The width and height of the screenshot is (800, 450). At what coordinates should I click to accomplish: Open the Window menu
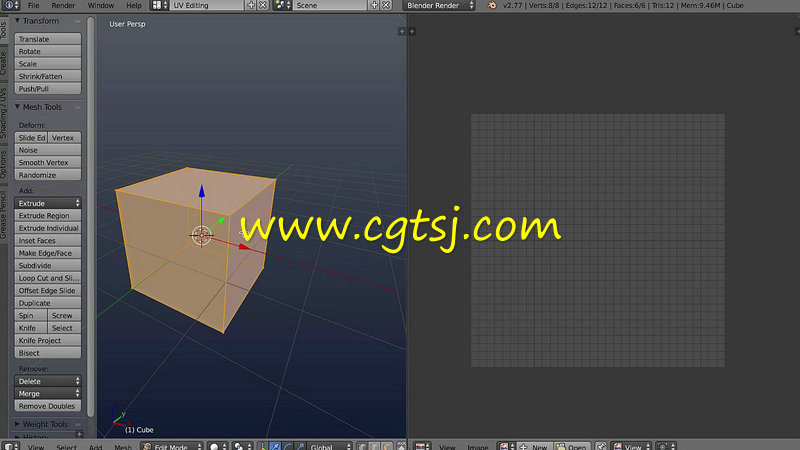101,5
